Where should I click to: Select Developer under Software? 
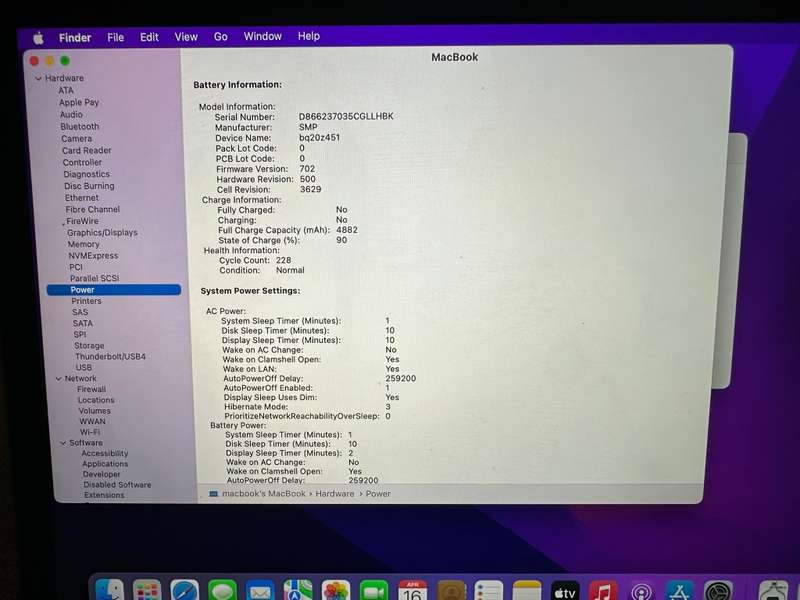tap(102, 474)
